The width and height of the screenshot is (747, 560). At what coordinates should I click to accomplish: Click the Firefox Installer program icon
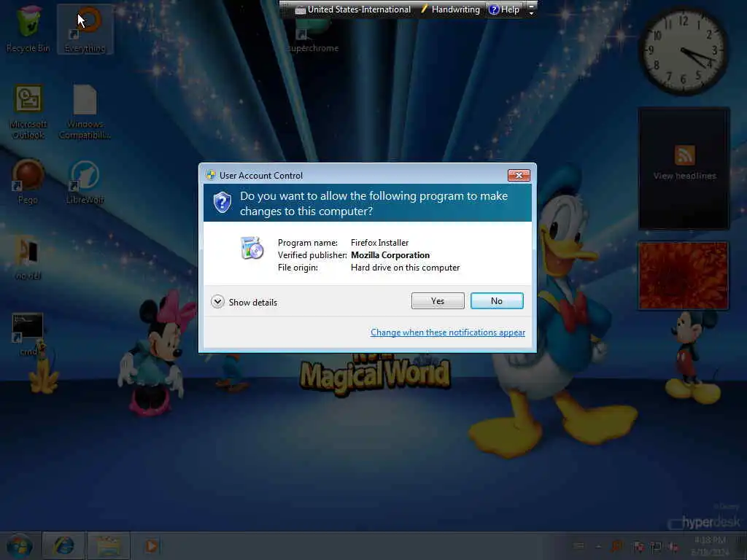coord(252,248)
